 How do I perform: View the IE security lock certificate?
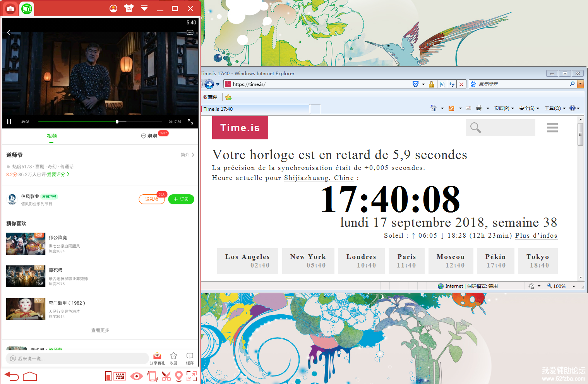(x=431, y=84)
